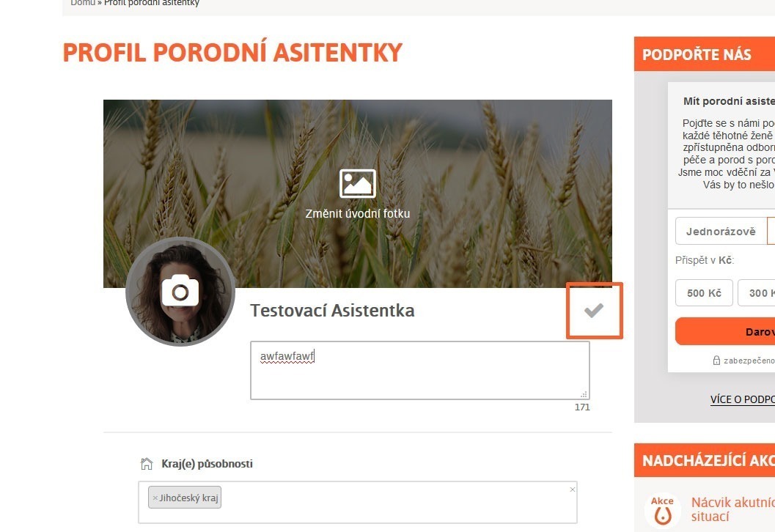Choose the 500 Kč donation amount

pos(704,293)
